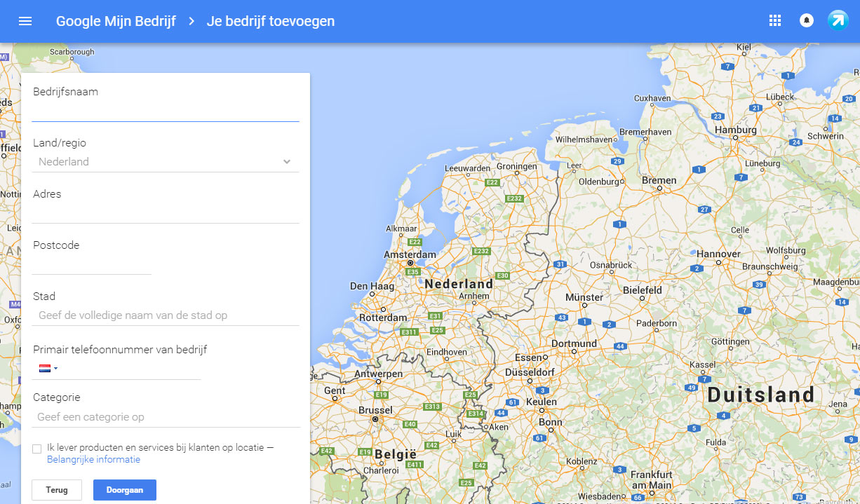
Task: Open the Google apps grid
Action: [x=775, y=20]
